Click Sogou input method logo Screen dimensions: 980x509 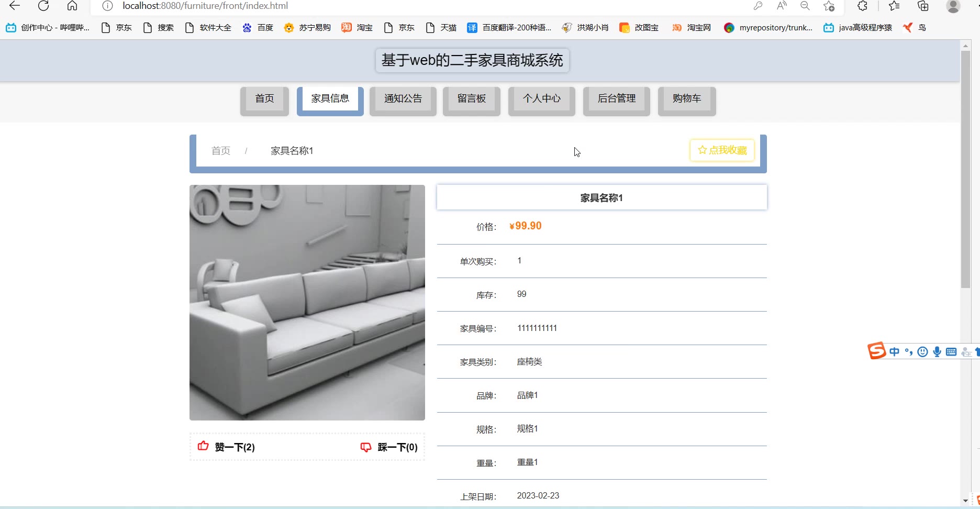coord(876,351)
